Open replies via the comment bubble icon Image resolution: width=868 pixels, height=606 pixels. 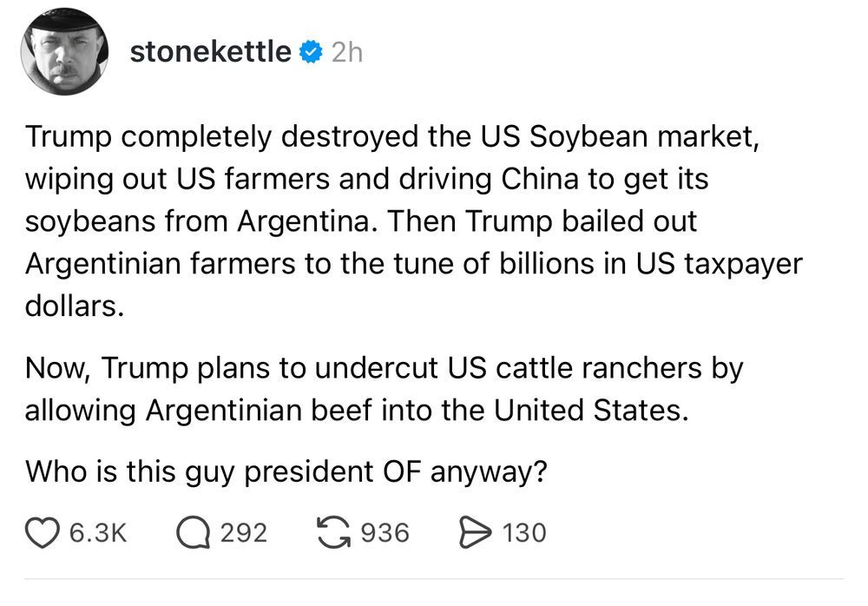(x=193, y=533)
